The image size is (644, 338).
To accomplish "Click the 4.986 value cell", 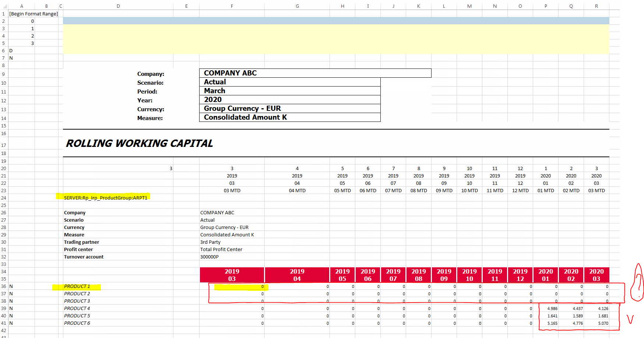I will 552,309.
